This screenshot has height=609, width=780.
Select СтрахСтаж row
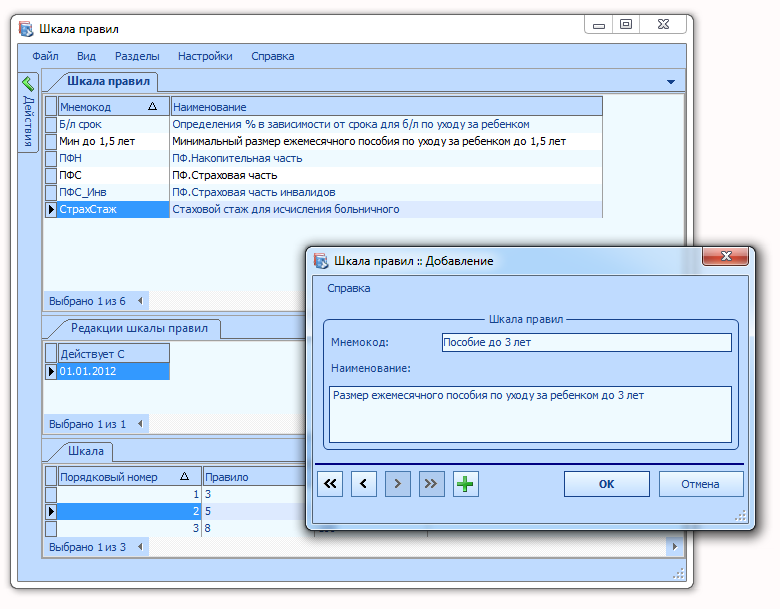(323, 209)
